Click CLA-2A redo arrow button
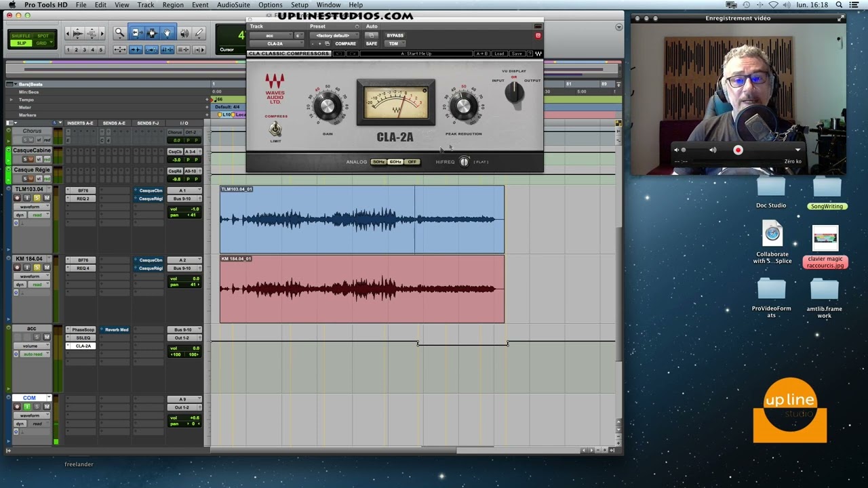 point(353,54)
